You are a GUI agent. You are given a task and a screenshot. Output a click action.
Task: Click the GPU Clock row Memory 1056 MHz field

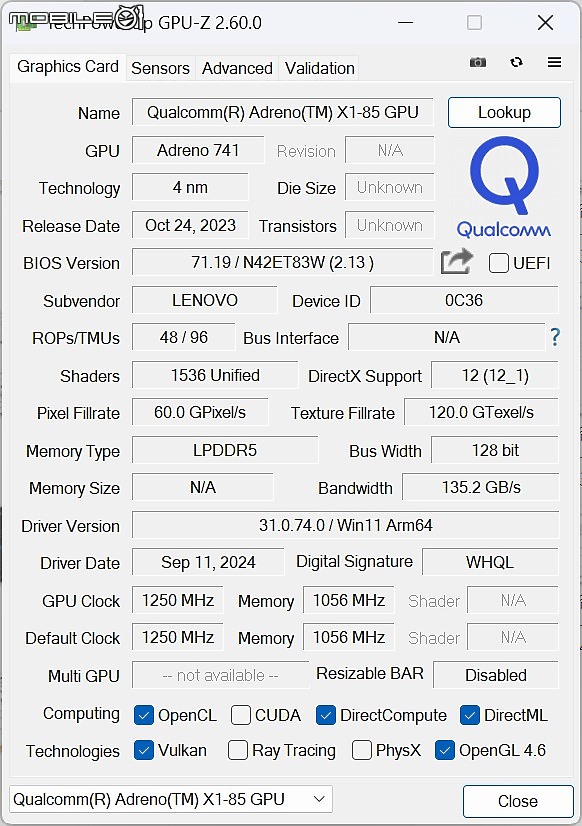click(x=349, y=600)
